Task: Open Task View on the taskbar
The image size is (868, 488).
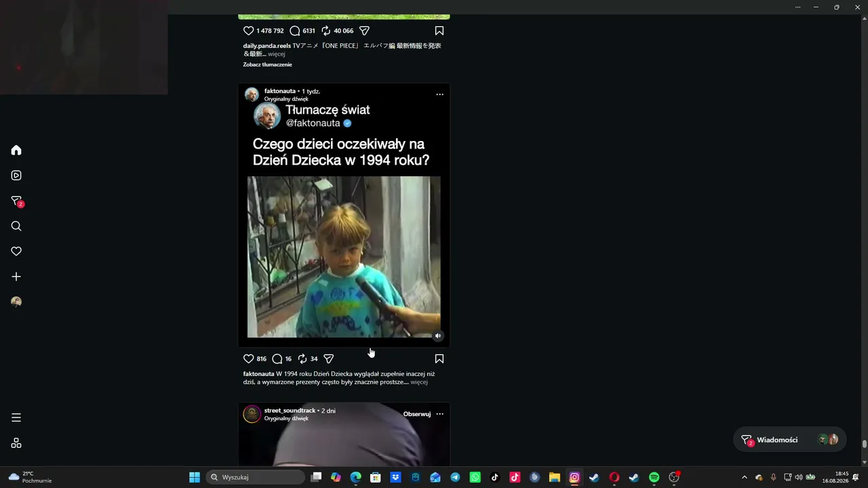Action: tap(316, 477)
